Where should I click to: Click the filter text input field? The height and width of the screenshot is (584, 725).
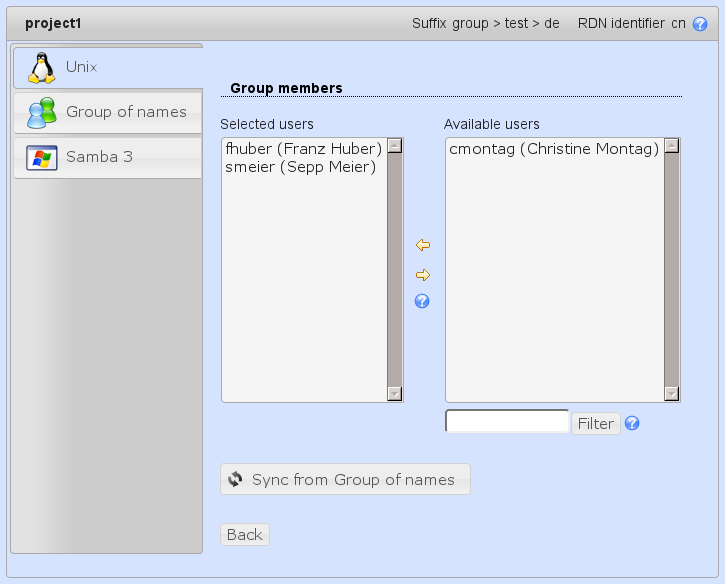coord(507,422)
